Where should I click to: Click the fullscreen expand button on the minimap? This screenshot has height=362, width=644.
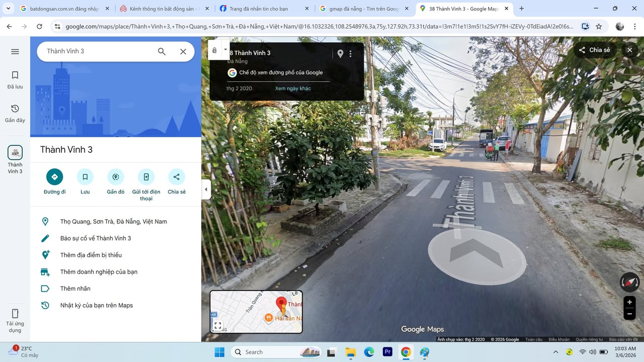point(217,325)
